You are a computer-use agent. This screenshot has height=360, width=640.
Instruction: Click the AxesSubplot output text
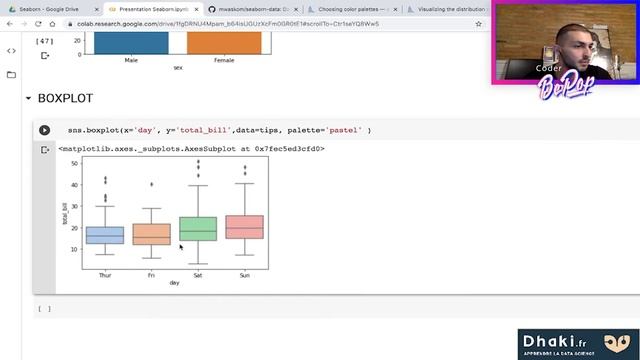tap(191, 149)
